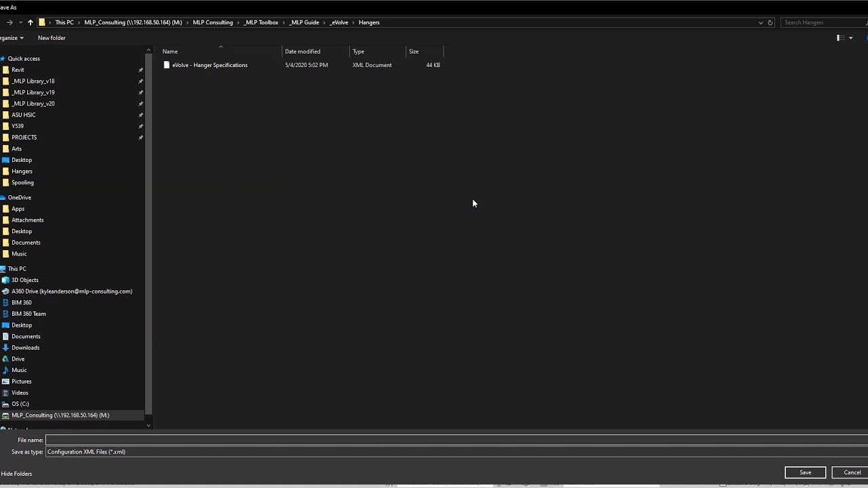Open the A360 Drive location

click(71, 291)
